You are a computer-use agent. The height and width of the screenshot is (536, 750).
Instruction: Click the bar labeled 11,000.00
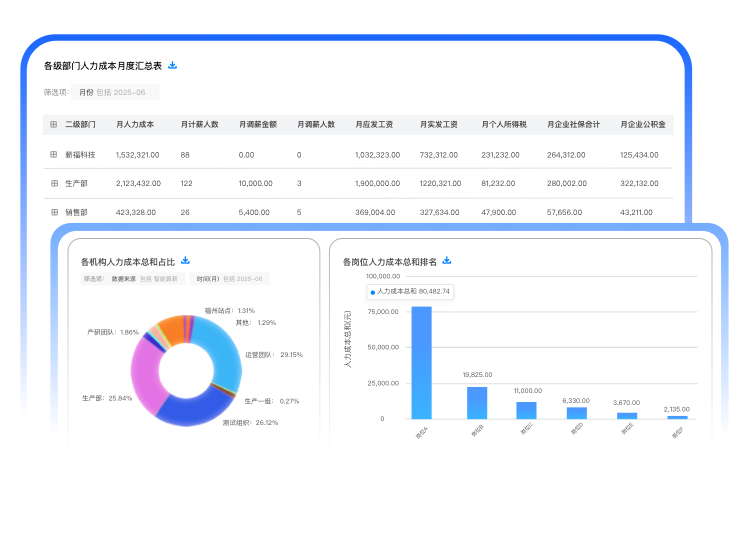526,410
